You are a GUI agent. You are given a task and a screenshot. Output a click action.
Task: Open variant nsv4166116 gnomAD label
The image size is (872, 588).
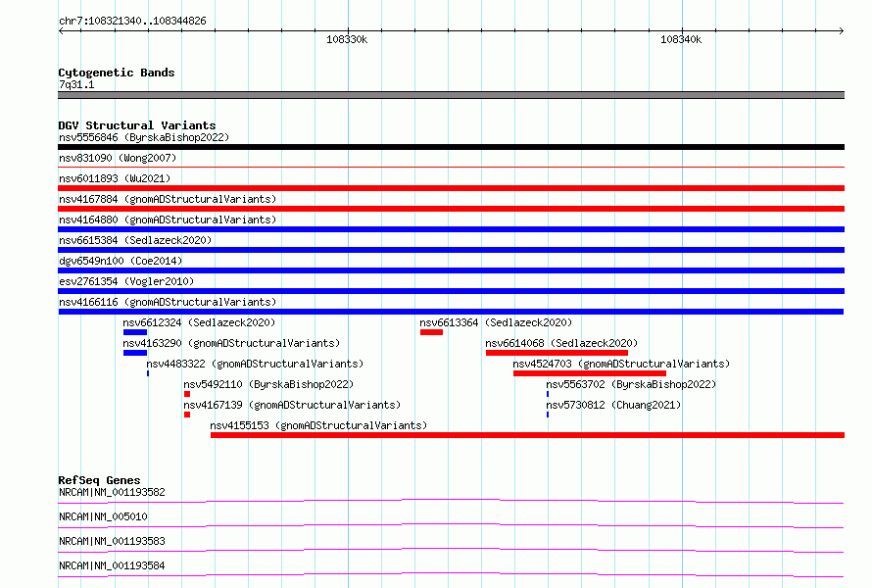[168, 302]
